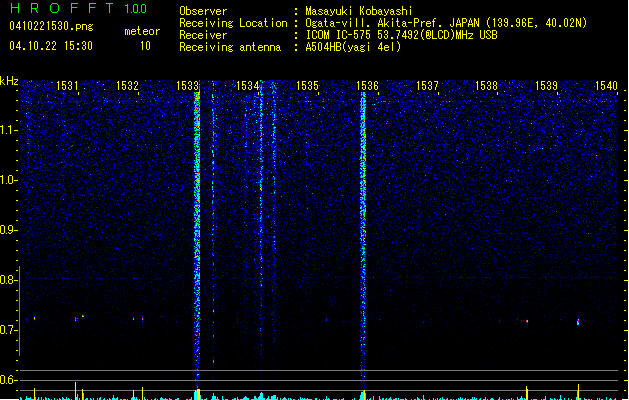
Task: Click the 1535 time axis label
Action: (307, 85)
